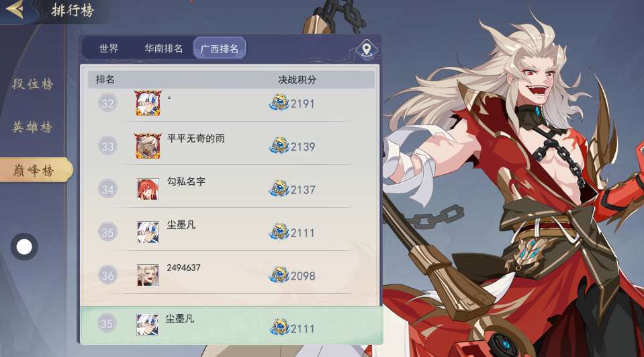Open the location pin selector
This screenshot has width=644, height=357.
[367, 49]
